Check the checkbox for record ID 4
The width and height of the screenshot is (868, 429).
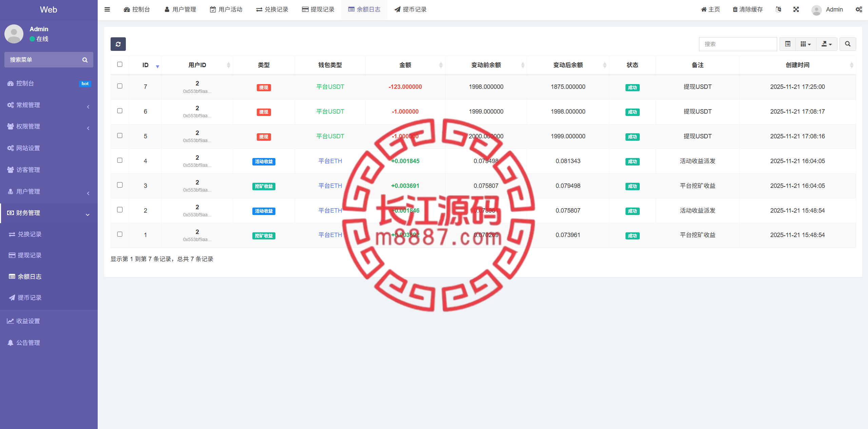click(x=120, y=160)
